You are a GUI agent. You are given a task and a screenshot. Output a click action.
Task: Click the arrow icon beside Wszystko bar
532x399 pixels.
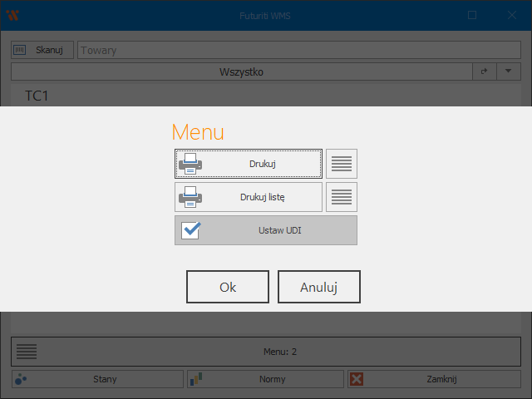coord(484,72)
